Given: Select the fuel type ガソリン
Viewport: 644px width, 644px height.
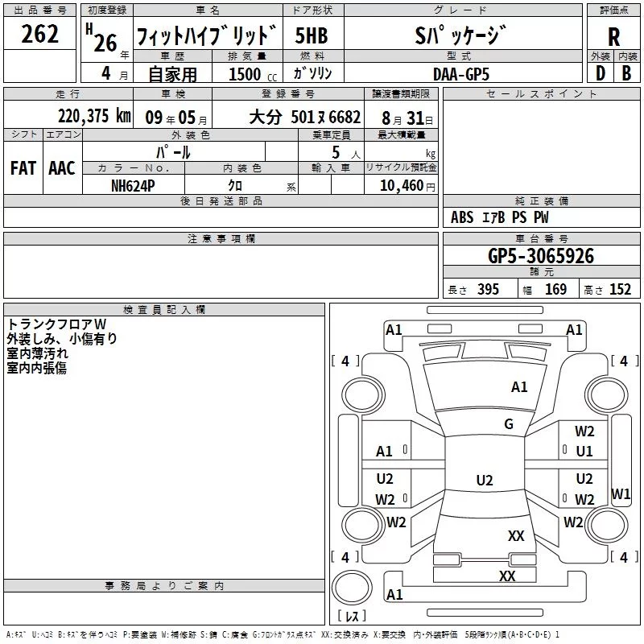Looking at the screenshot, I should click(x=312, y=73).
